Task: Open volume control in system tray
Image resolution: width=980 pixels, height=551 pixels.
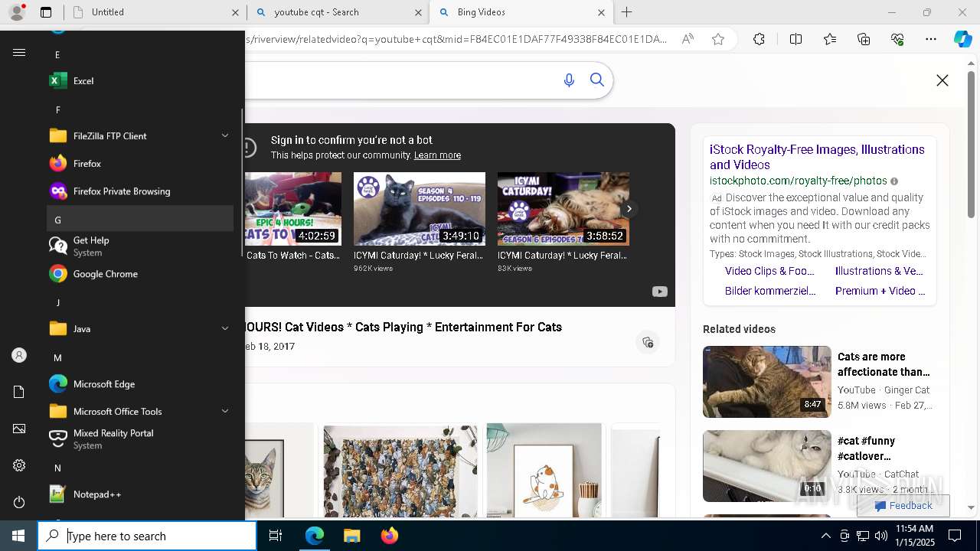Action: click(880, 536)
